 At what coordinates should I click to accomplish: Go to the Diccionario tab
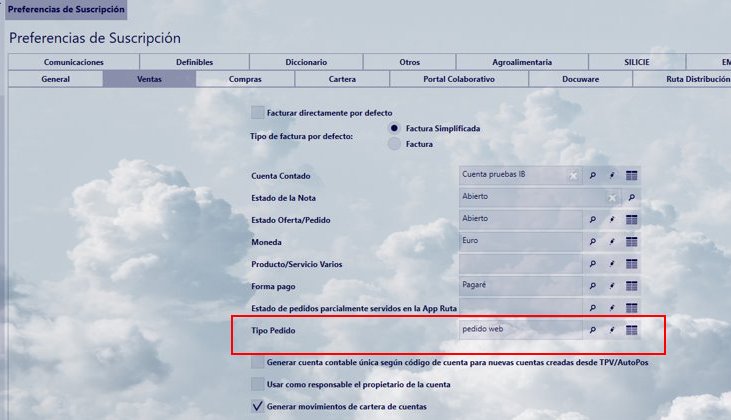pos(305,62)
